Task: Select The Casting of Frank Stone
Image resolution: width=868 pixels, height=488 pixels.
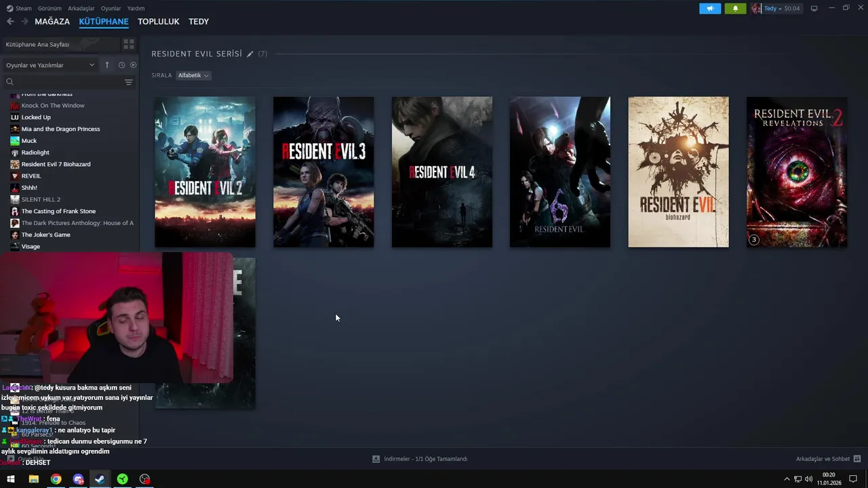Action: pyautogui.click(x=58, y=211)
